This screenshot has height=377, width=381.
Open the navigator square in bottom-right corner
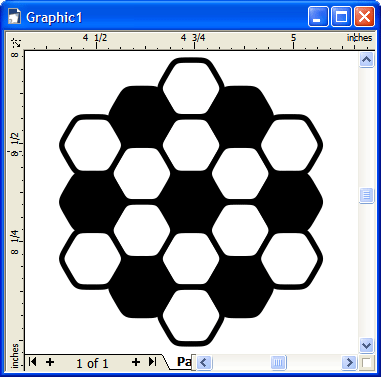[366, 362]
